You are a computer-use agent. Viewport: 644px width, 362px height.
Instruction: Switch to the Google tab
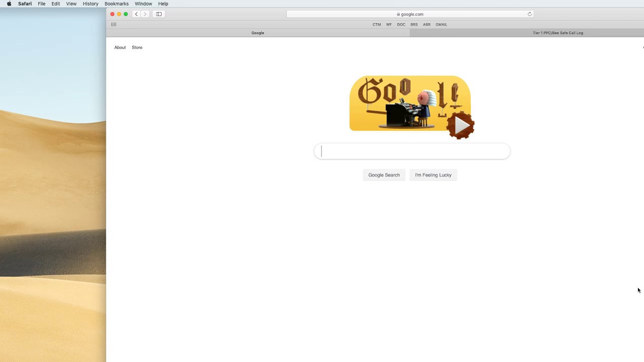click(258, 33)
